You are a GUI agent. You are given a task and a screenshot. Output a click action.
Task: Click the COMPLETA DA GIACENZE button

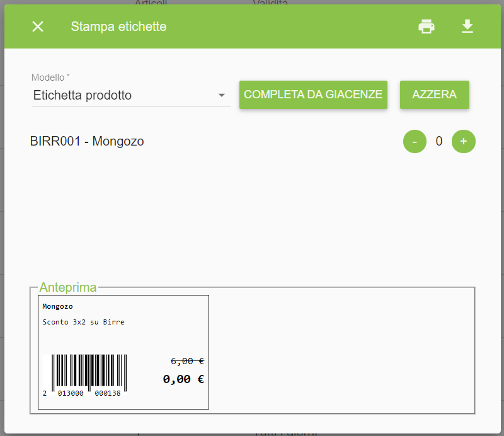coord(313,95)
